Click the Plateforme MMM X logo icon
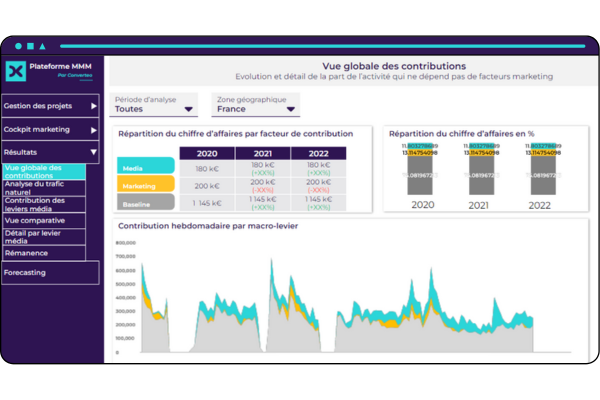The image size is (600, 400). click(17, 70)
